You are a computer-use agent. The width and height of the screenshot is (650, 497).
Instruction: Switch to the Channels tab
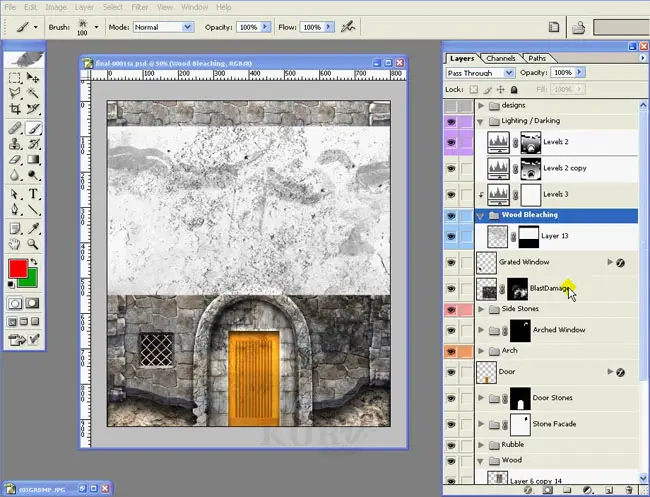pos(501,58)
